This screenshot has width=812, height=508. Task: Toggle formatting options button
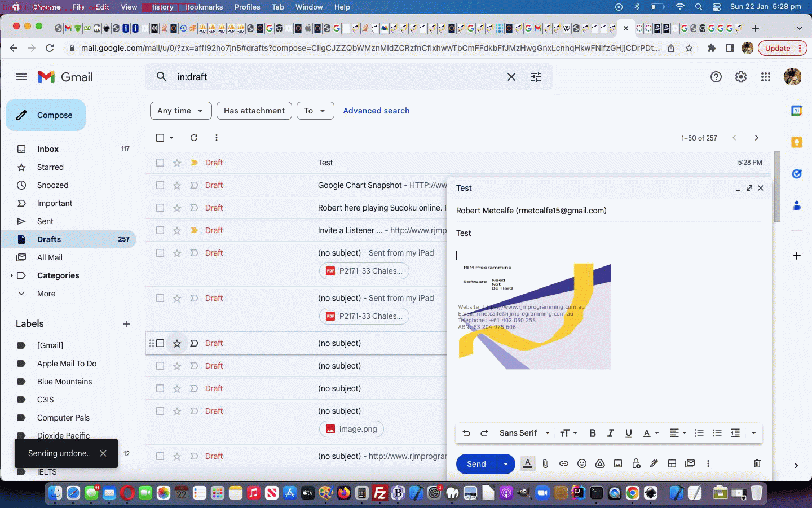[x=528, y=463]
